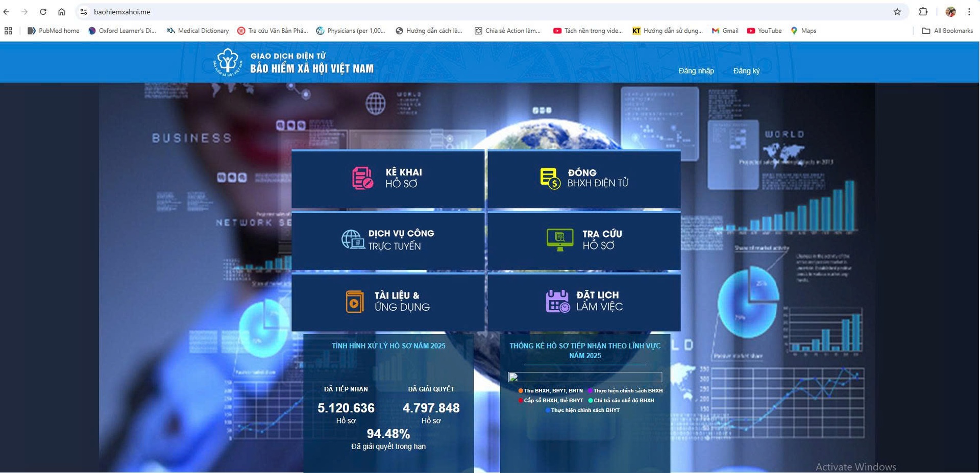Click the Tra Cứu Hồ Sơ monitor icon
The height and width of the screenshot is (473, 980).
[x=559, y=239]
